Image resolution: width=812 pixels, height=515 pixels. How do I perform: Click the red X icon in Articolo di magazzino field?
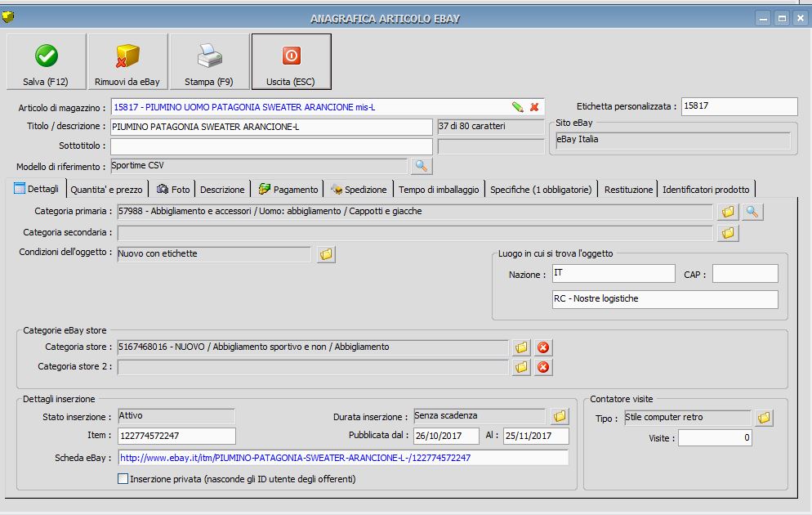[x=534, y=107]
